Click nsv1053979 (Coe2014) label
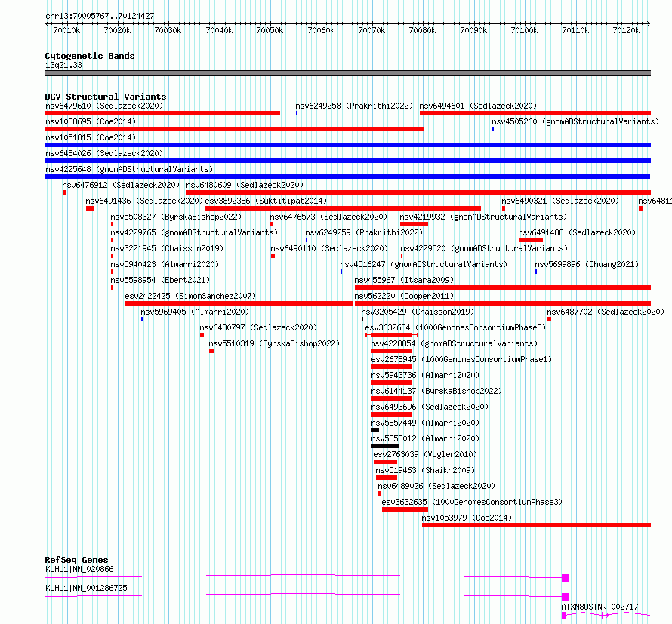Screen dimensions: 672x624 click(467, 518)
